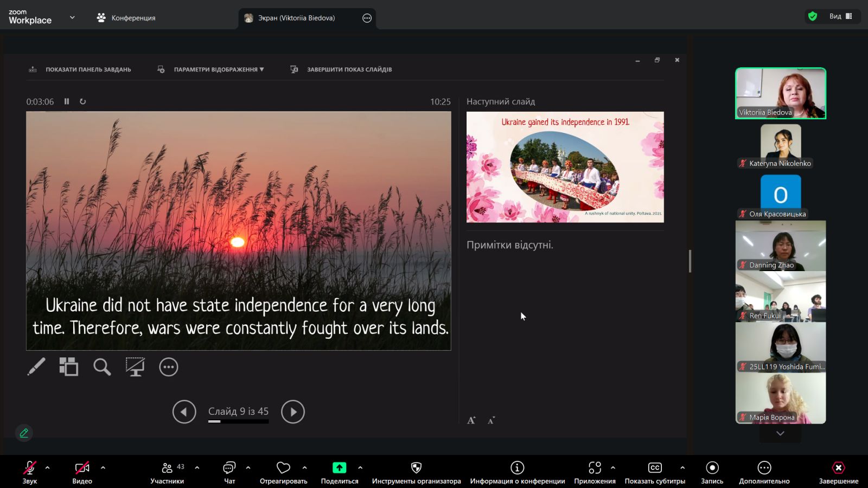Click the magnifier zoom into slide icon
The height and width of the screenshot is (488, 868).
coord(102,367)
